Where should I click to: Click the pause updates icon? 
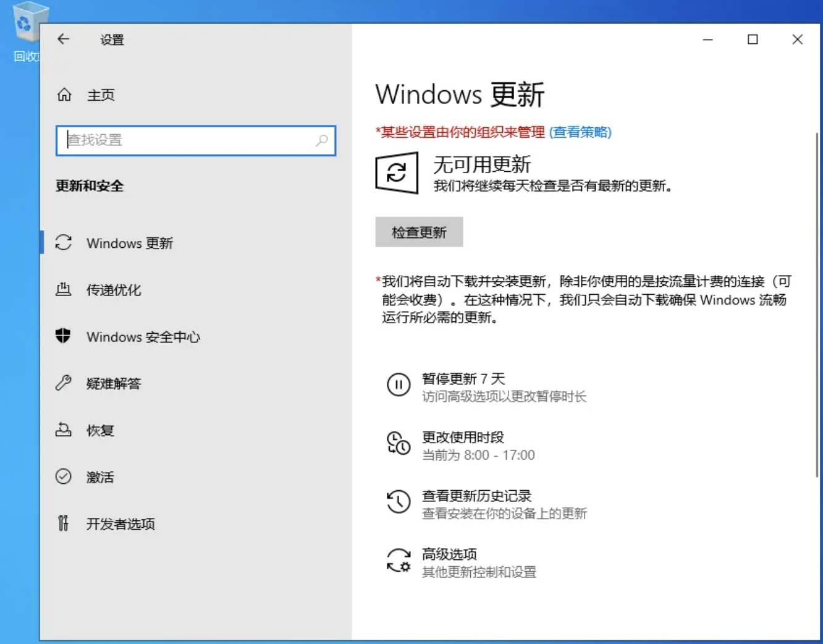[x=399, y=384]
